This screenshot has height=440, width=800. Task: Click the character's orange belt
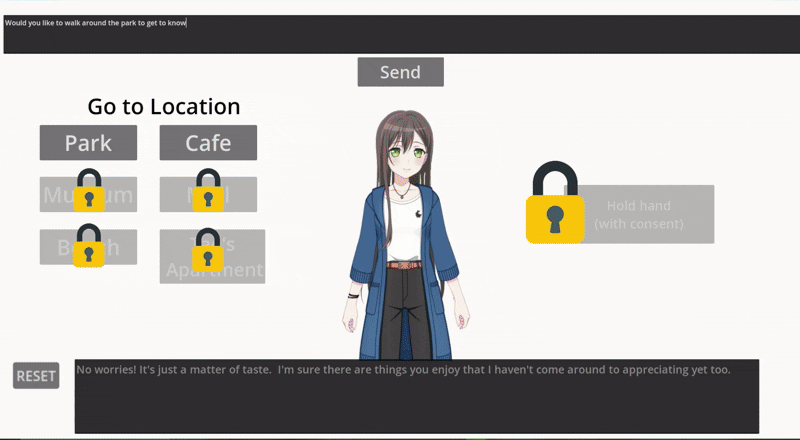tap(403, 265)
